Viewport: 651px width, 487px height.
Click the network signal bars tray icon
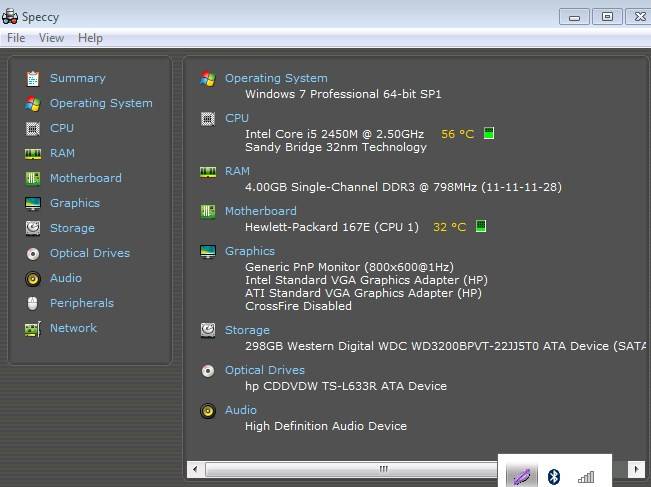click(x=586, y=477)
